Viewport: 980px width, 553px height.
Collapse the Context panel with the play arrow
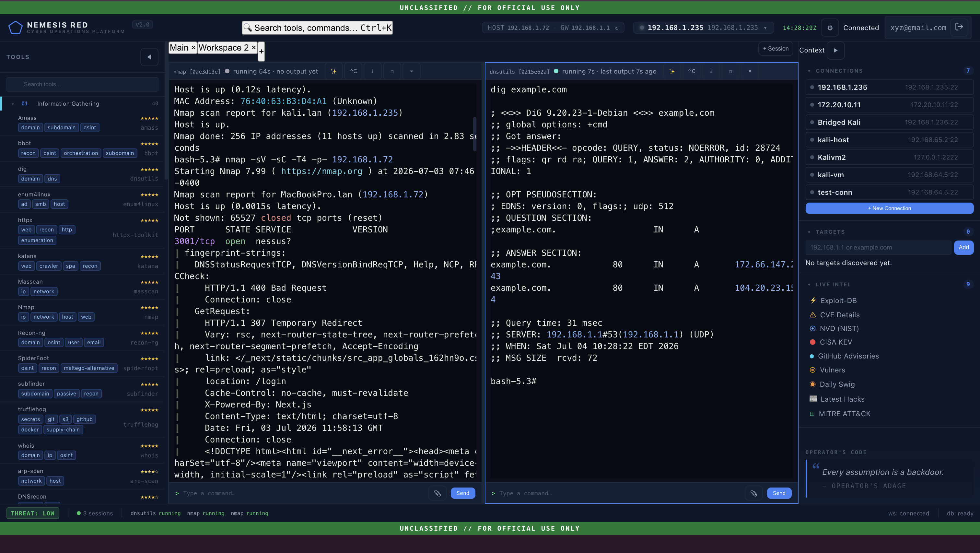[x=835, y=50]
